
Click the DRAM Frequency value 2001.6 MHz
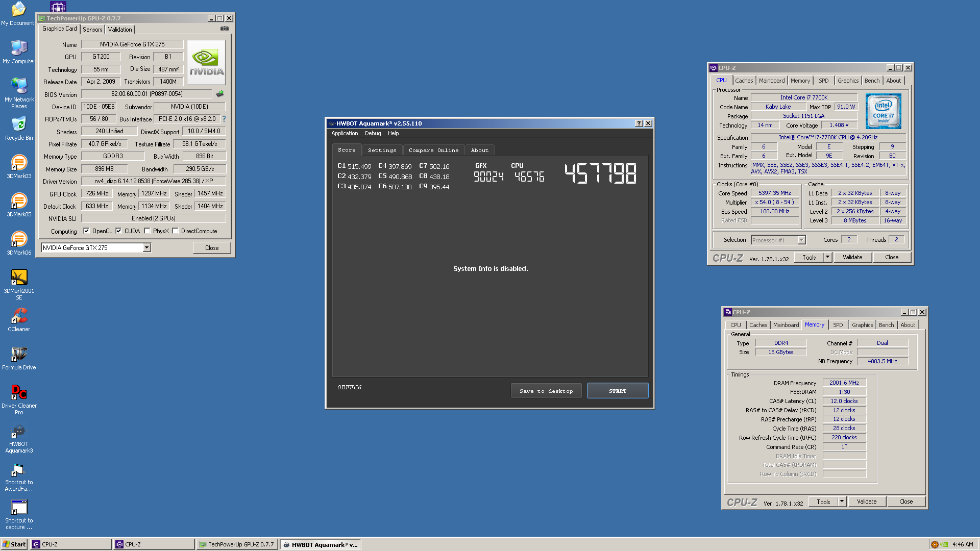pyautogui.click(x=844, y=383)
